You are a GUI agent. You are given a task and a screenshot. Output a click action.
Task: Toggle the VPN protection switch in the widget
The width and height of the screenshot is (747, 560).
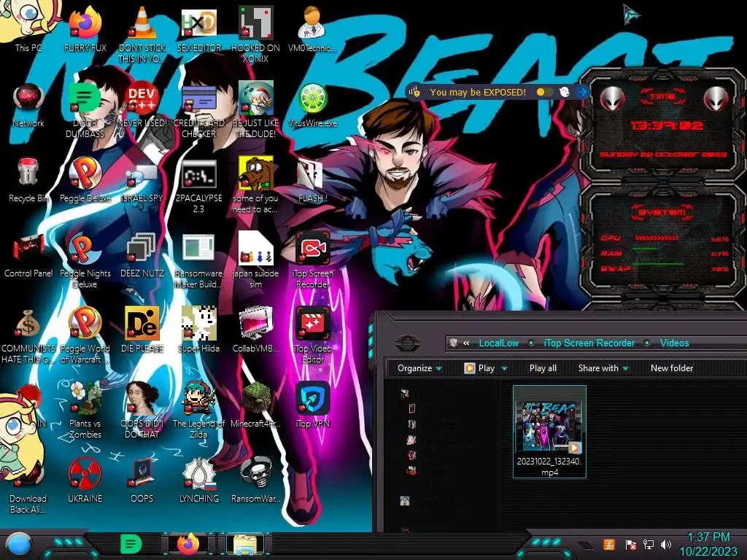click(x=544, y=92)
